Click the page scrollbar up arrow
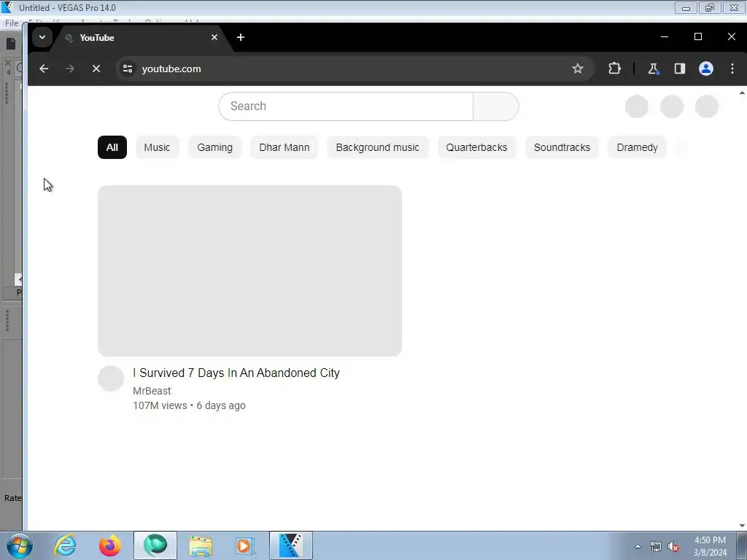The image size is (747, 560). point(742,93)
